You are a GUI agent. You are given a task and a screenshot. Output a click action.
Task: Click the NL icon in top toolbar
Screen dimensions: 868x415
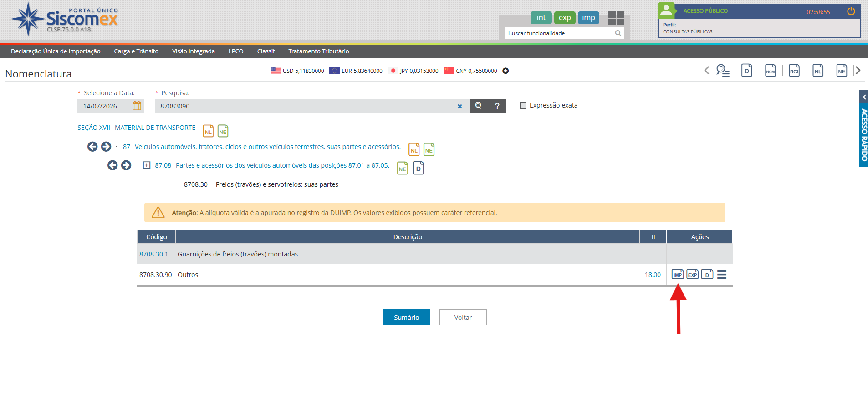pyautogui.click(x=818, y=70)
